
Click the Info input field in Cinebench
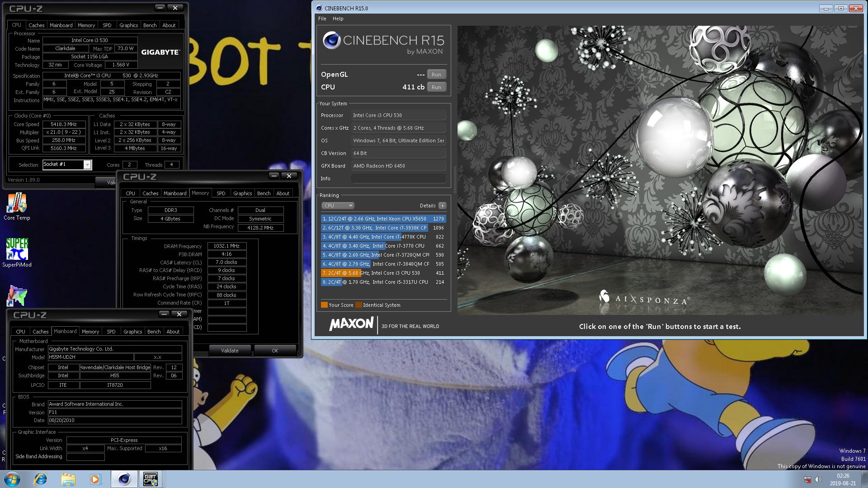pyautogui.click(x=399, y=178)
